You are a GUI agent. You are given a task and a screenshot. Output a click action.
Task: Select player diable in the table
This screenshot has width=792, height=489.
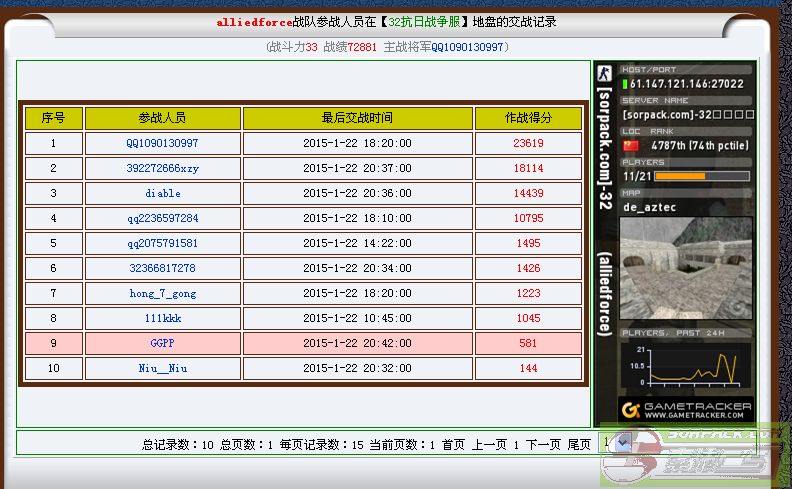(162, 194)
